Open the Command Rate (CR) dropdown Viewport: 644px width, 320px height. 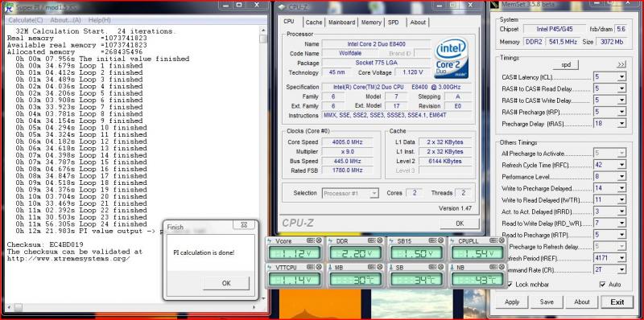(x=621, y=269)
